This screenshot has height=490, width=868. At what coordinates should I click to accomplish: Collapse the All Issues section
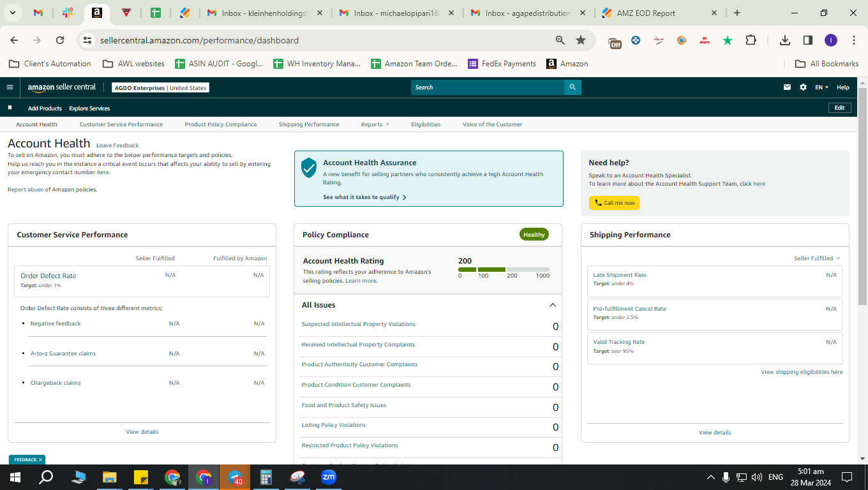(553, 305)
